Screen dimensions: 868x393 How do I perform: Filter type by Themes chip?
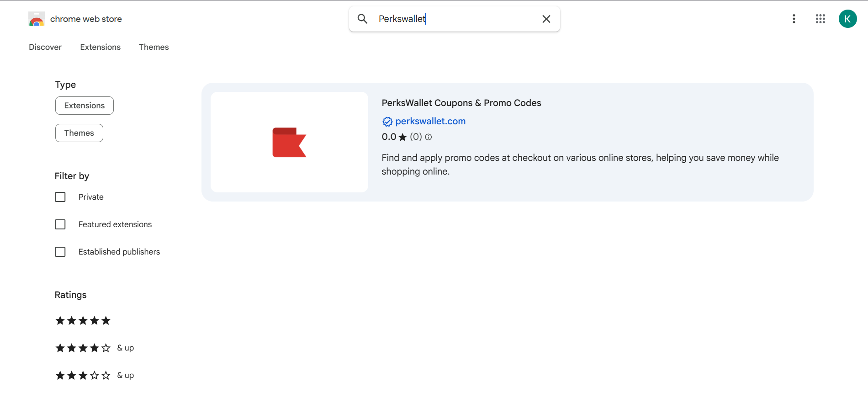point(79,133)
